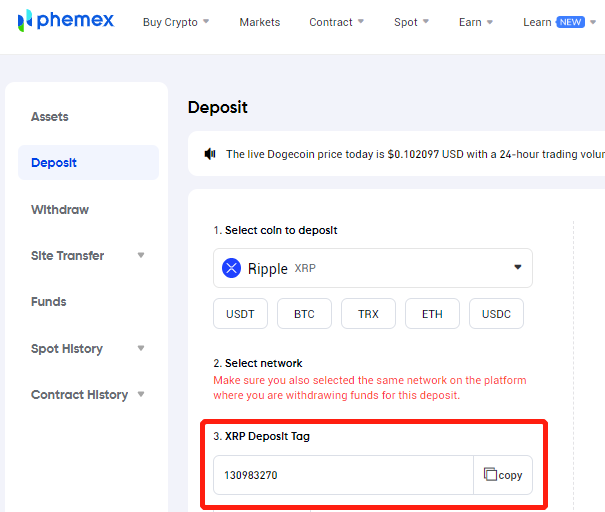
Task: Open Funds in the sidebar
Action: [49, 301]
